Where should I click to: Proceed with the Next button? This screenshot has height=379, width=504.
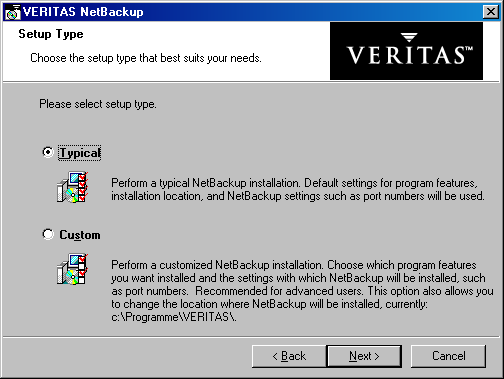364,356
